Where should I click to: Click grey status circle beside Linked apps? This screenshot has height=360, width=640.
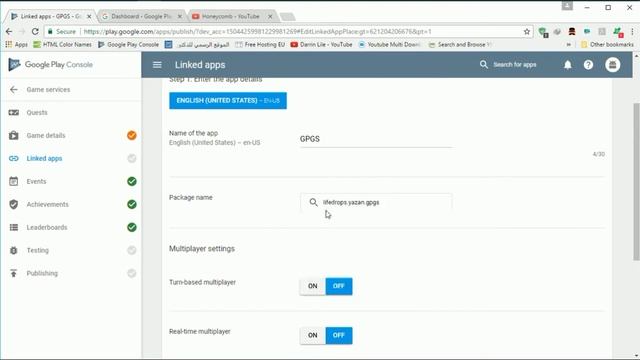[131, 158]
